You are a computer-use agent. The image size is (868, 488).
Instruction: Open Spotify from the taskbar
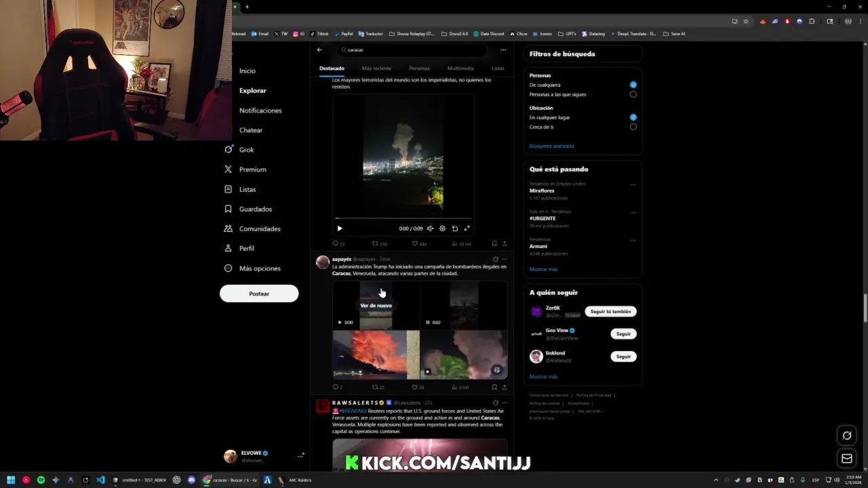click(41, 480)
